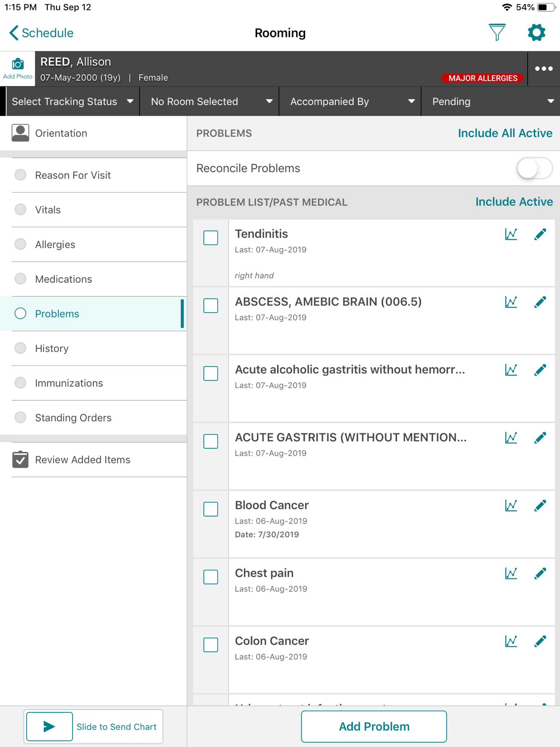Check the ACUTE GASTRITIS checkbox
The image size is (560, 747).
pos(211,441)
